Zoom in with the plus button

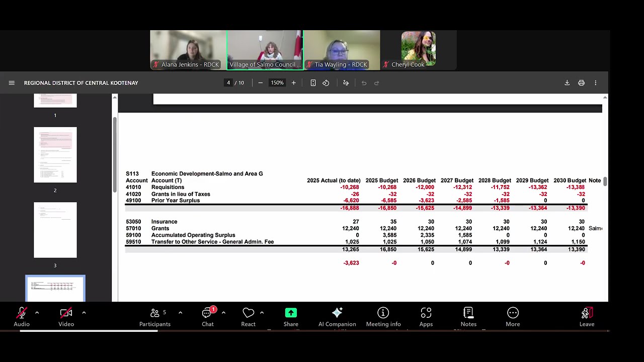pyautogui.click(x=294, y=83)
